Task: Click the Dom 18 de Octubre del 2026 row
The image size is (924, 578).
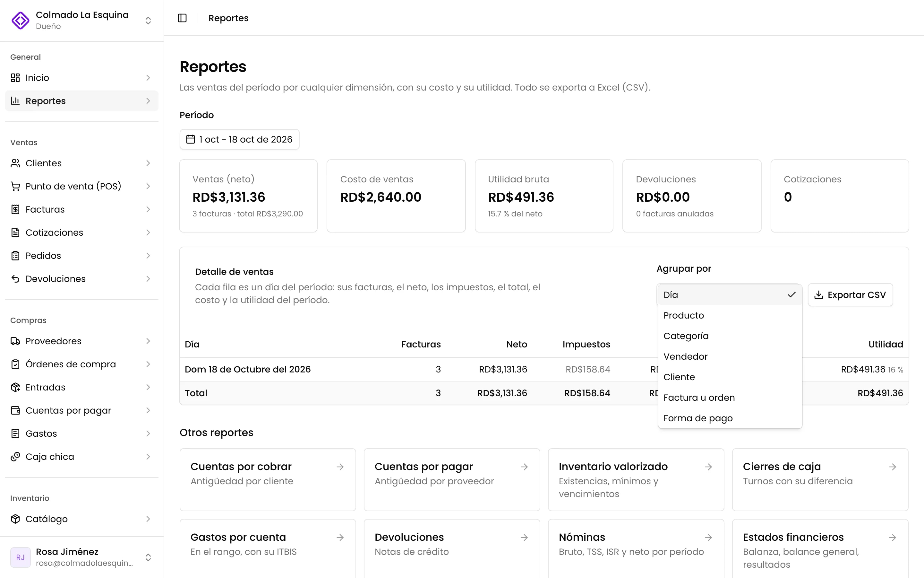Action: (544, 369)
